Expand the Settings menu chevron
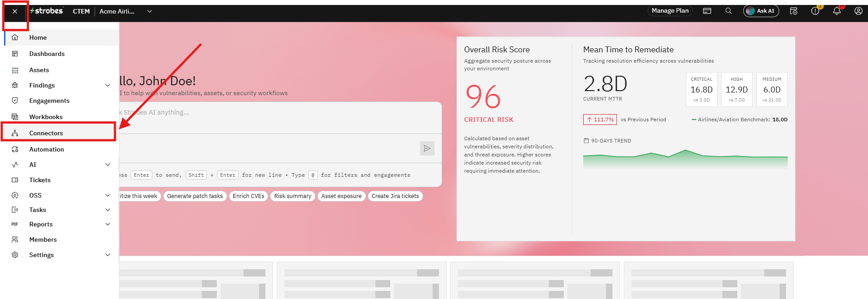This screenshot has width=868, height=299. [108, 255]
